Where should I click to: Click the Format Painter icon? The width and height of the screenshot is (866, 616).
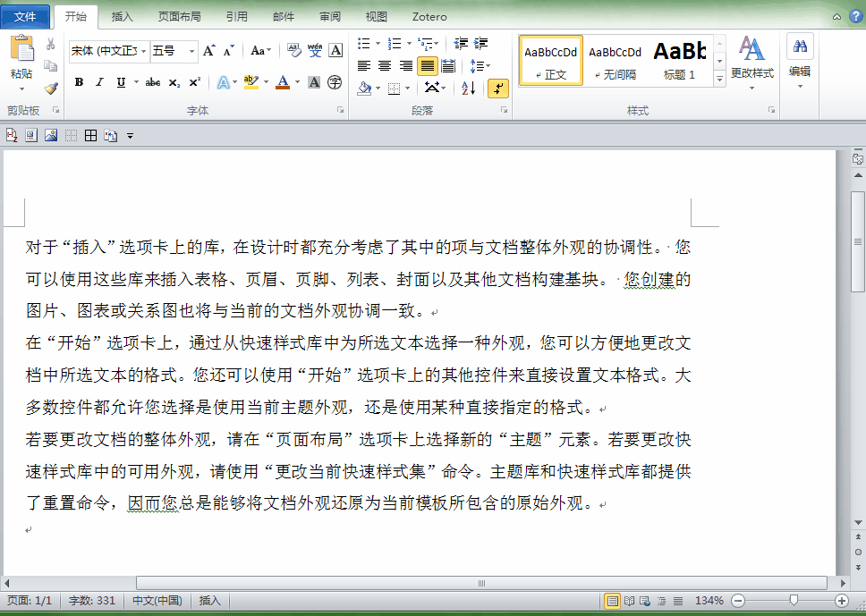pyautogui.click(x=51, y=87)
